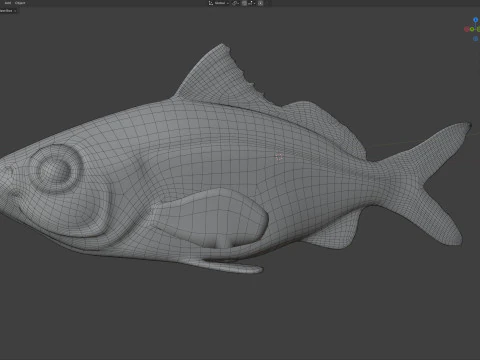Open the Select Box tool dropdown
480x360 pixels.
(8, 11)
